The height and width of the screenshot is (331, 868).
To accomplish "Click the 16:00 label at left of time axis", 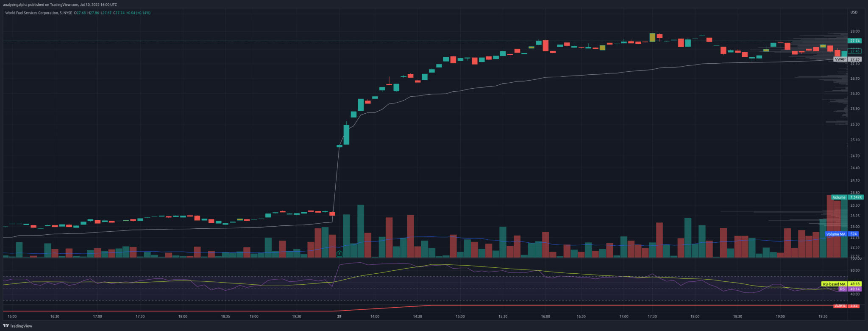I will [x=12, y=317].
